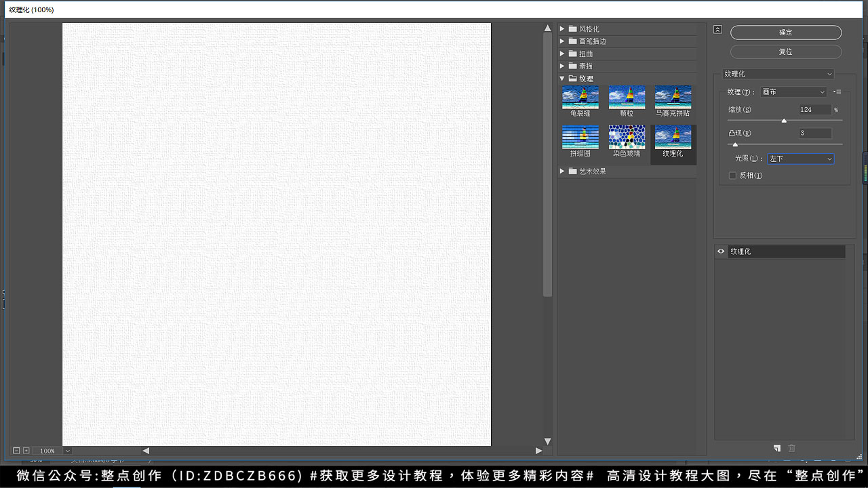Enable the 反相 invert checkbox

coord(732,176)
